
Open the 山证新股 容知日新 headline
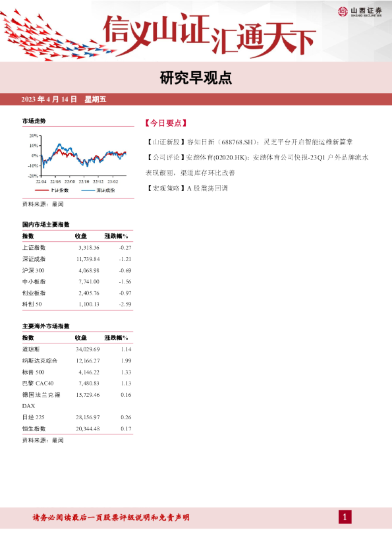249,142
